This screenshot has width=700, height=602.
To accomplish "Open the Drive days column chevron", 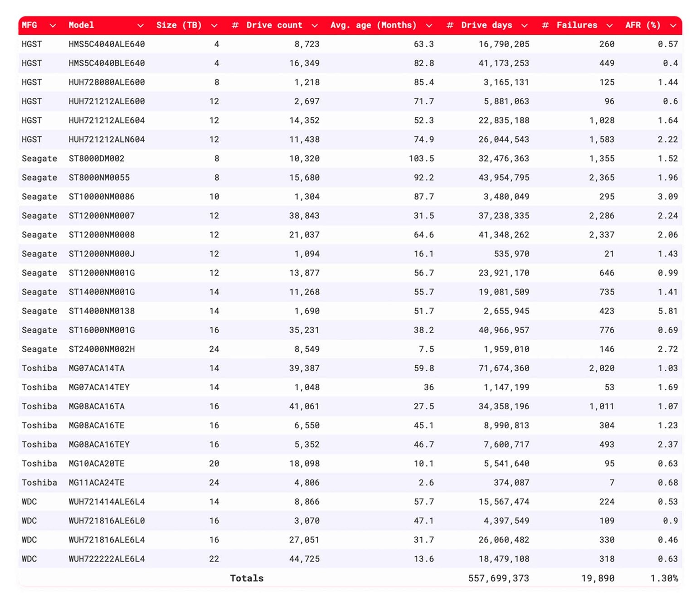I will (525, 26).
